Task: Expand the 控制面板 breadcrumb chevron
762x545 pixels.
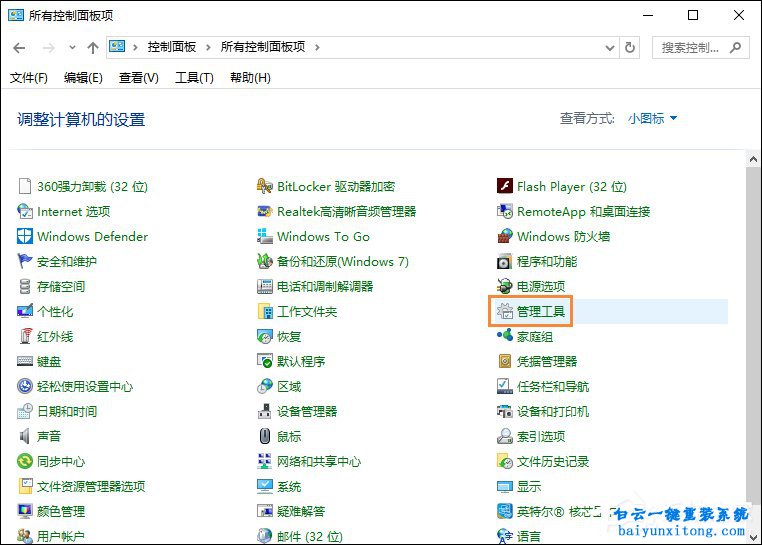Action: click(208, 47)
